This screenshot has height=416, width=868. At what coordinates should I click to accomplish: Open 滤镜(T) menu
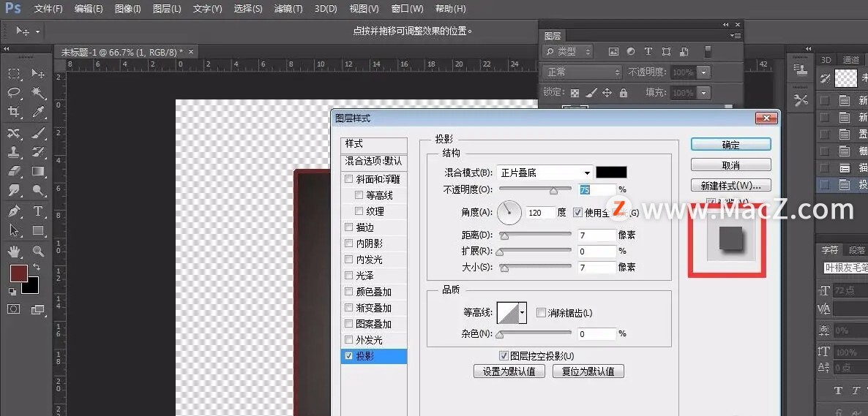[x=288, y=9]
